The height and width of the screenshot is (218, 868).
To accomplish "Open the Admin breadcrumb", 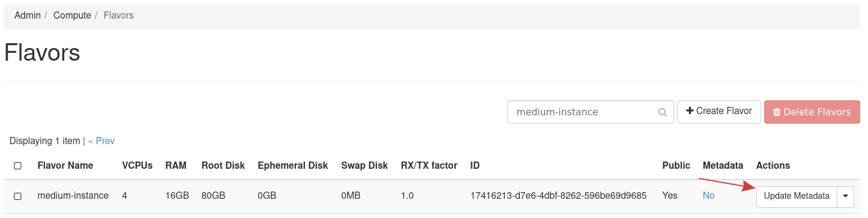I will (28, 16).
